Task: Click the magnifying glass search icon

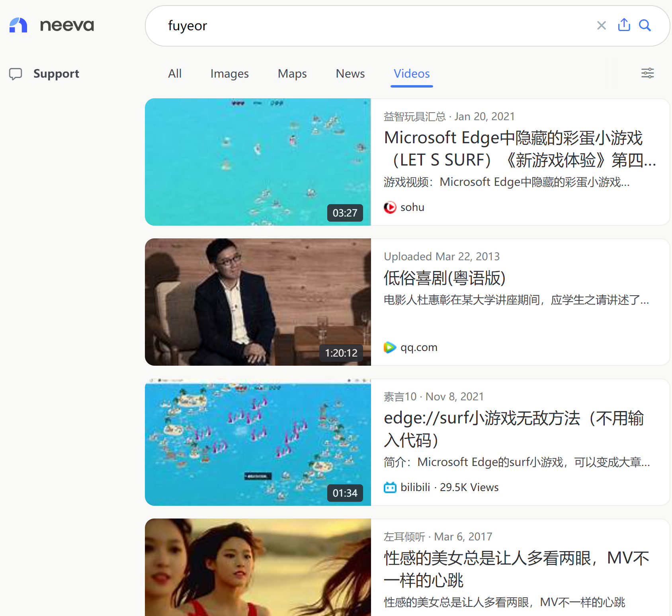Action: 645,25
